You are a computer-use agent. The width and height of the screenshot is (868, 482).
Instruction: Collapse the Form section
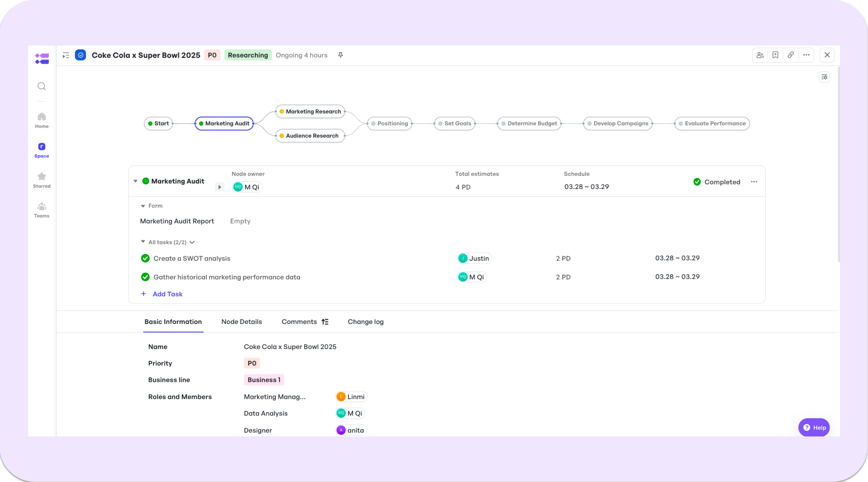[143, 206]
